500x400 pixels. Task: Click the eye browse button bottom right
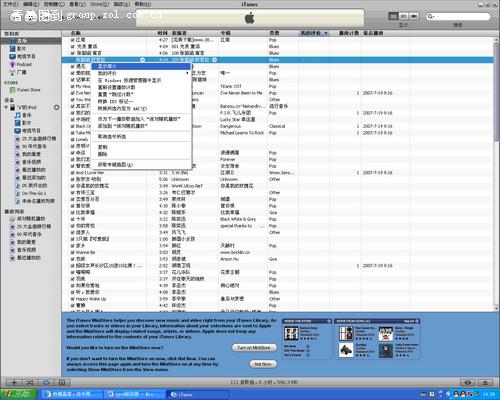468,382
